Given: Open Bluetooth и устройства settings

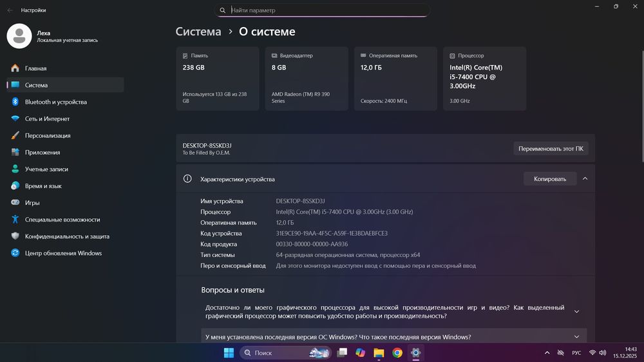Looking at the screenshot, I should click(x=65, y=102).
